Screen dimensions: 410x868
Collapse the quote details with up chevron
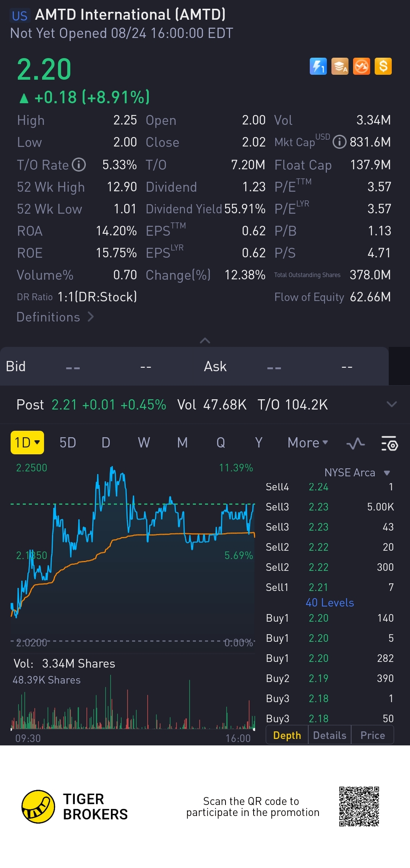pyautogui.click(x=205, y=340)
